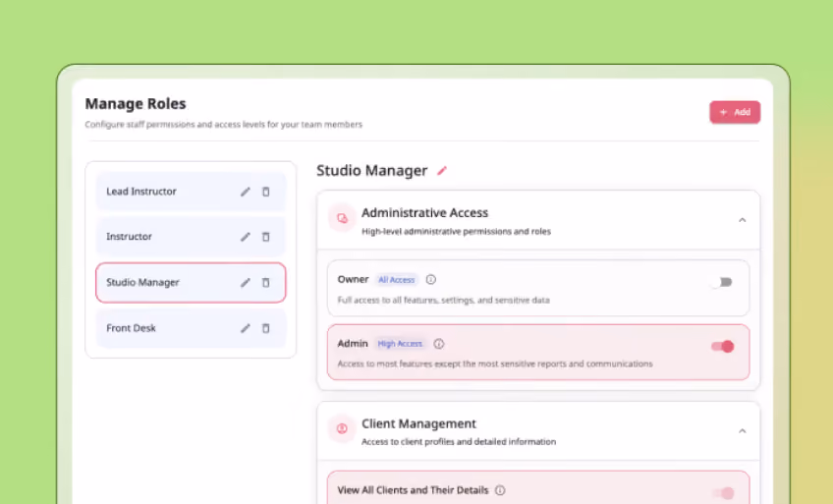Collapse the Administrative Access section

[x=743, y=220]
